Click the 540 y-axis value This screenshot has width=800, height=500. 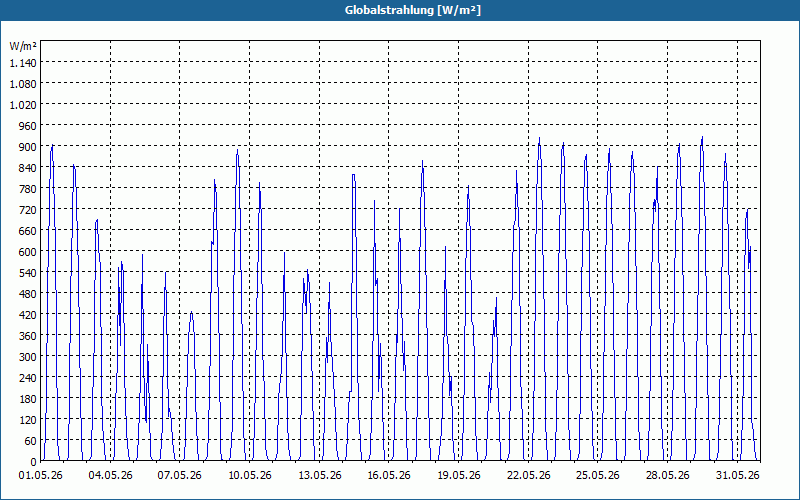click(x=28, y=273)
